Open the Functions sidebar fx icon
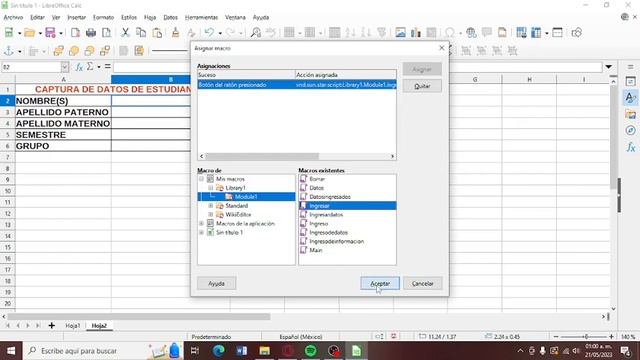 631,147
